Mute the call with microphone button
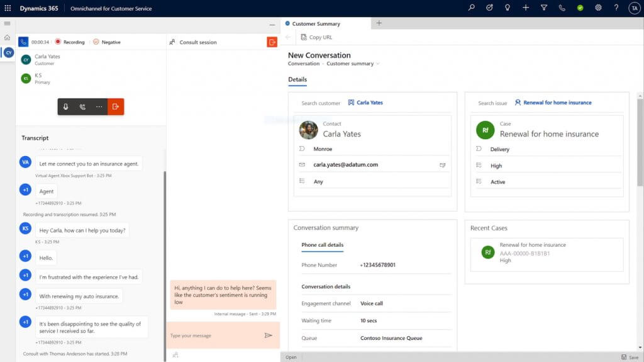 coord(65,106)
